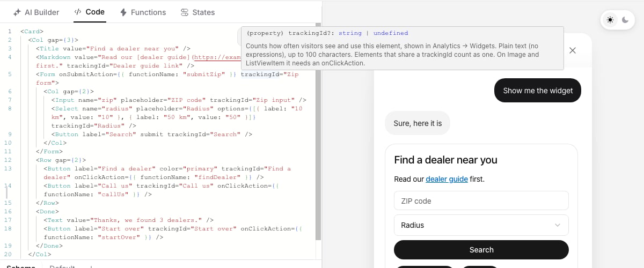Viewport: 644px width, 268px height.
Task: Click the States tab stack icon
Action: 185,12
